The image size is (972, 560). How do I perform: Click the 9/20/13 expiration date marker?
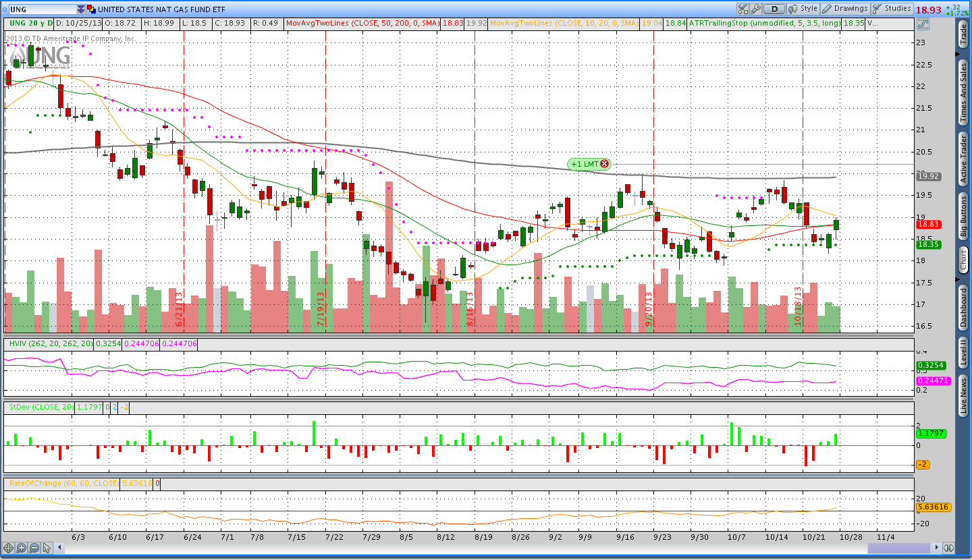[649, 310]
